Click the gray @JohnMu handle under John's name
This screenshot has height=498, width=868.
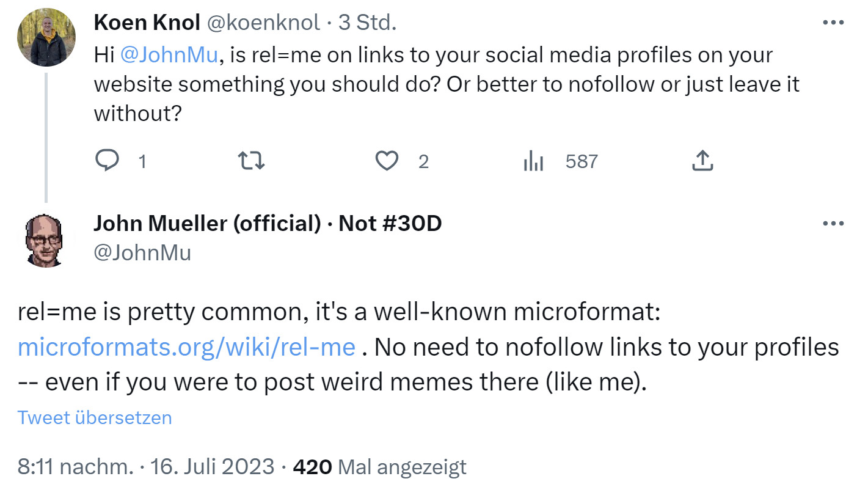[x=142, y=252]
